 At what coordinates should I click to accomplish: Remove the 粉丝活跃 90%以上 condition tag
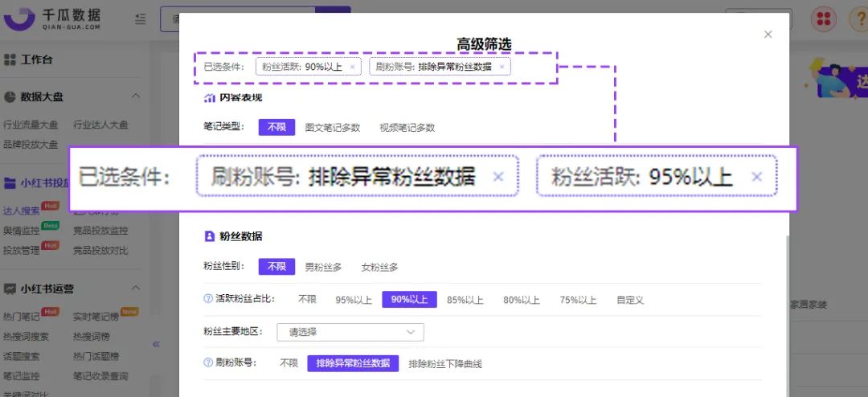pyautogui.click(x=352, y=67)
